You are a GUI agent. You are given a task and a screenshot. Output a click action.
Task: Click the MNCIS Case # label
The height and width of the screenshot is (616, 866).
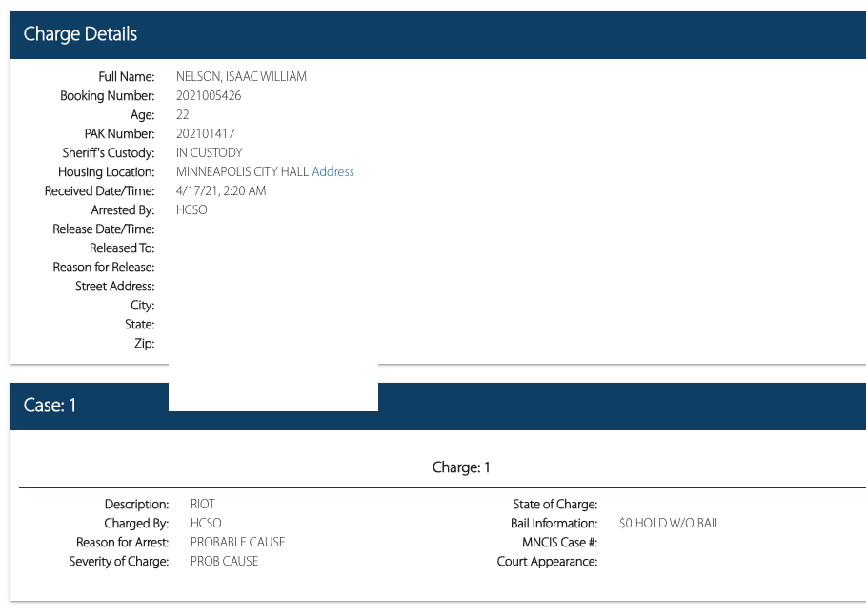click(553, 543)
